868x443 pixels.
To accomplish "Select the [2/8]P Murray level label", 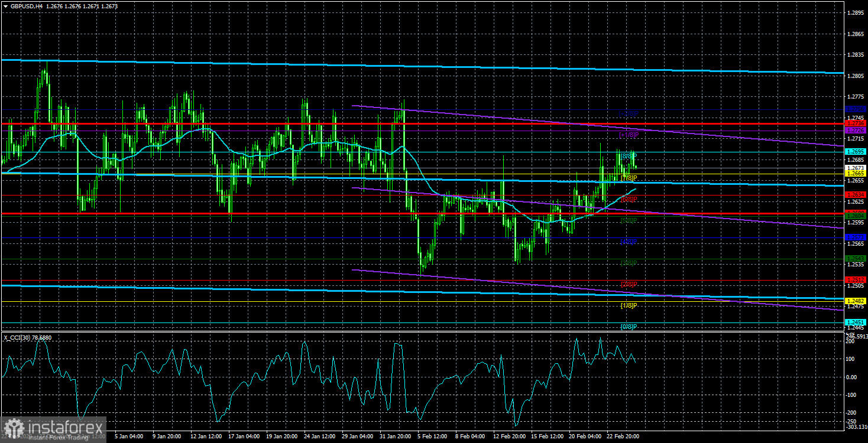I will [629, 284].
